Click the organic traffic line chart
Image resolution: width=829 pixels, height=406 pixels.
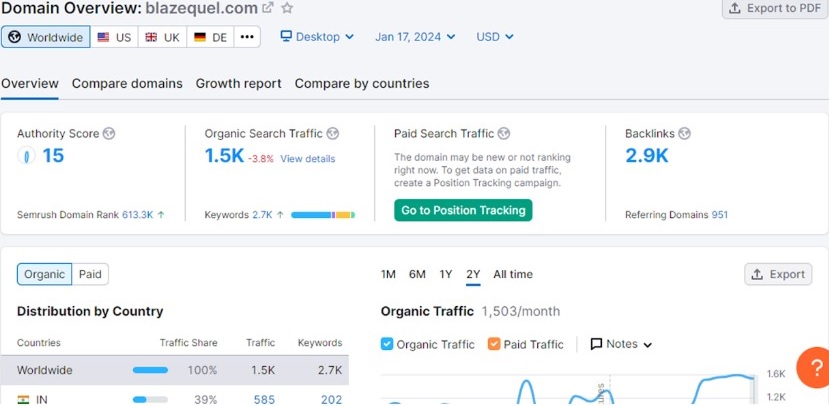point(568,390)
